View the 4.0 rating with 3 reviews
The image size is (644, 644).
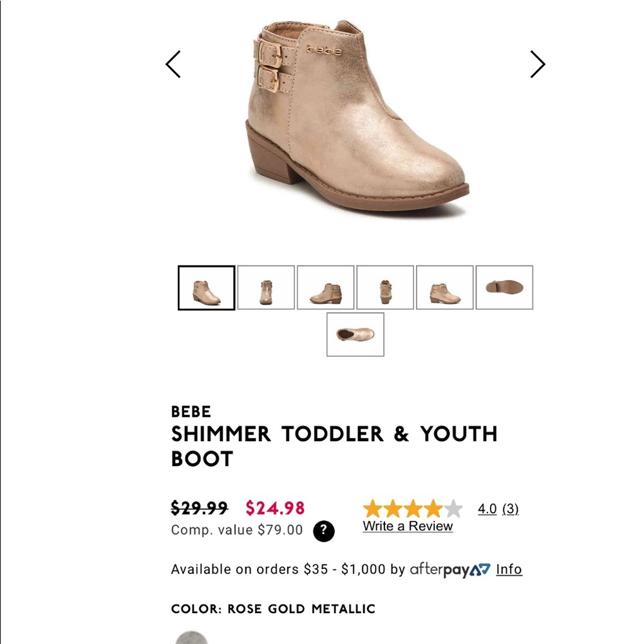click(499, 509)
